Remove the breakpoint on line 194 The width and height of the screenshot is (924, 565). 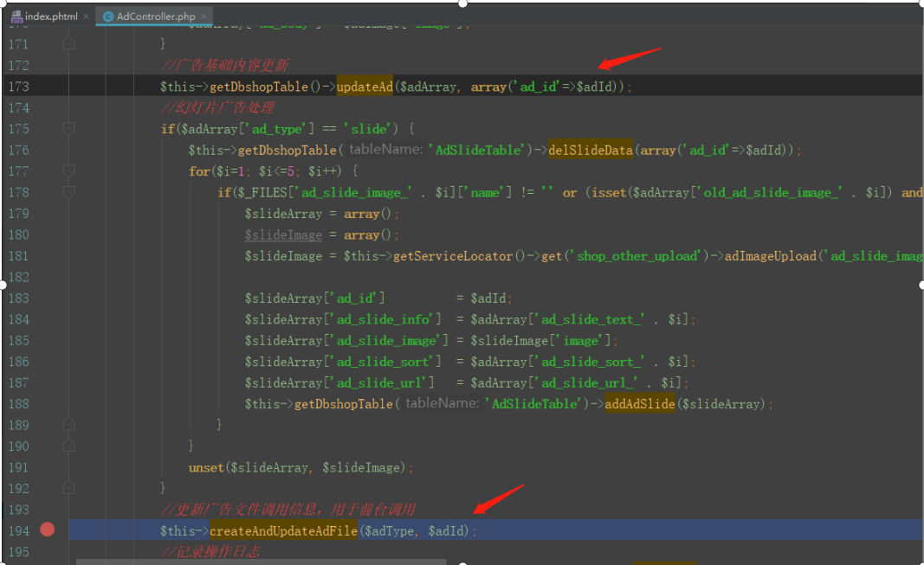(48, 530)
